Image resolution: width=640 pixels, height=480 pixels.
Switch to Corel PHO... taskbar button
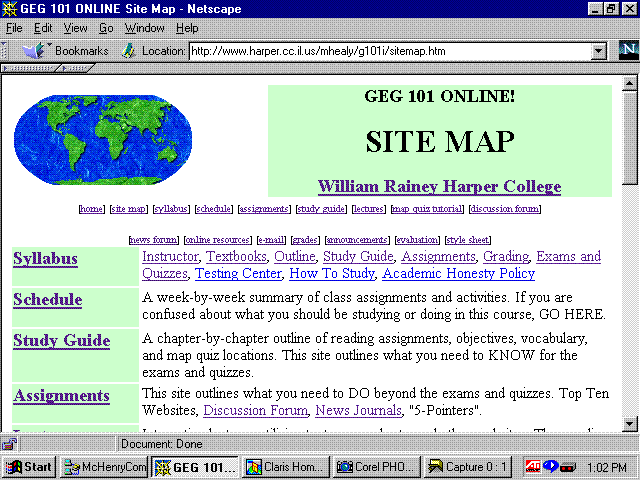376,467
